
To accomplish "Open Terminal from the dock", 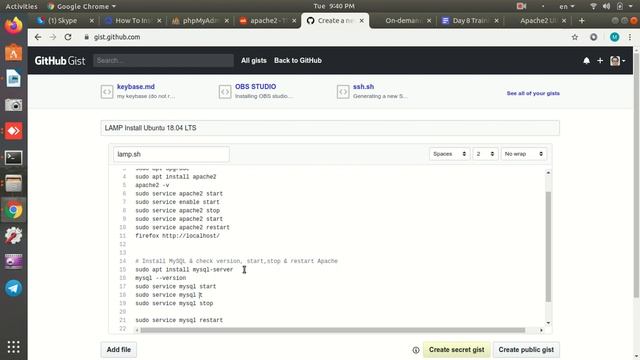I will [x=13, y=158].
